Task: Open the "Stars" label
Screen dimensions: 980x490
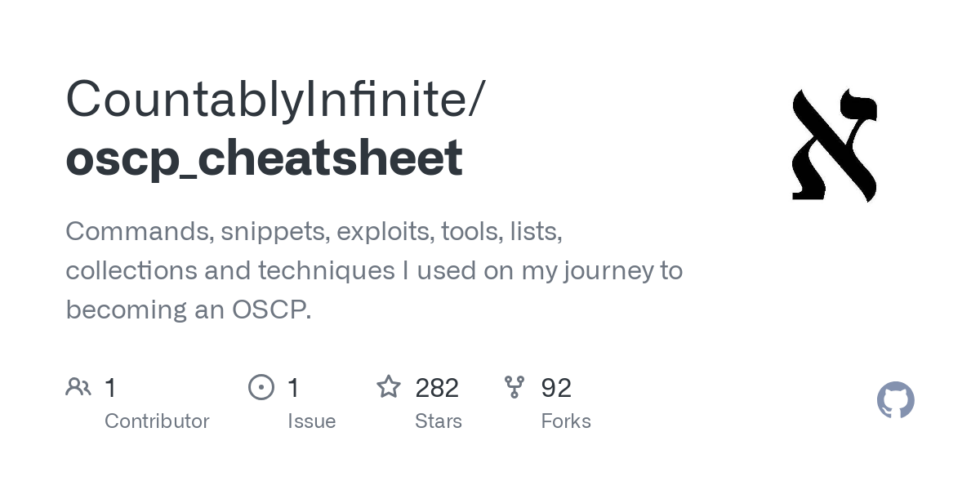Action: click(439, 421)
